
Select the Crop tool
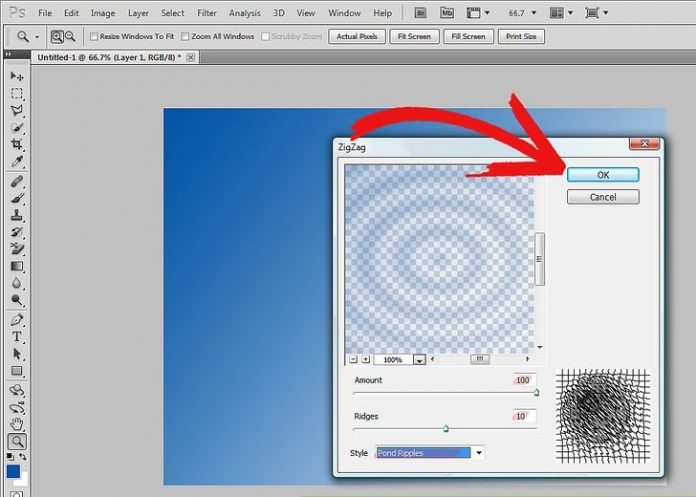pyautogui.click(x=17, y=145)
